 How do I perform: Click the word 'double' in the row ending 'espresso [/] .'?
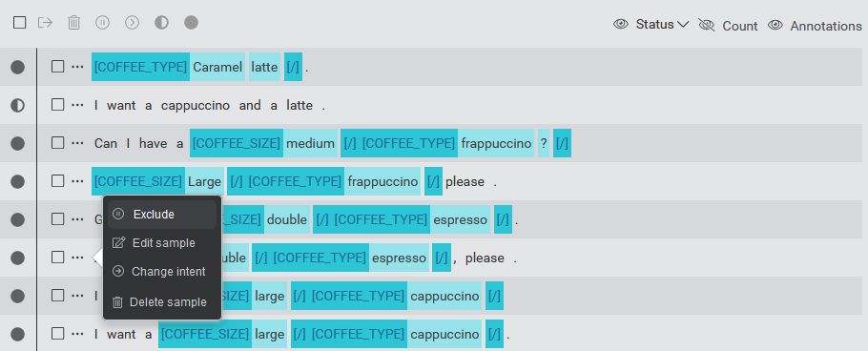[x=287, y=219]
